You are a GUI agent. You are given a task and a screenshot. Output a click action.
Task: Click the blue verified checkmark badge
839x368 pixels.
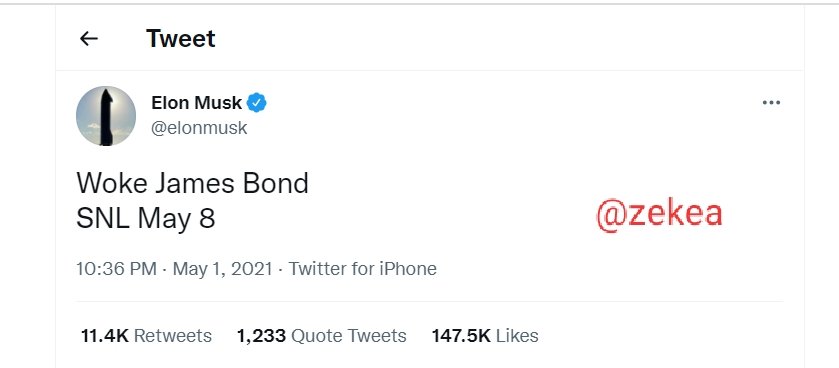[x=257, y=103]
